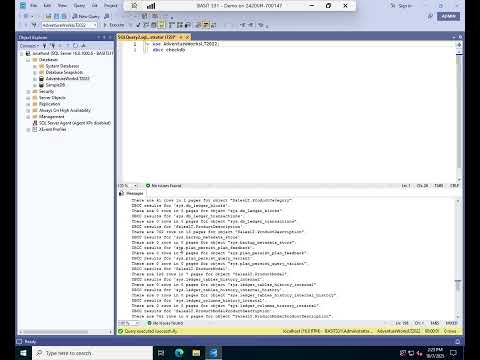Viewport: 480px width, 360px height.
Task: Click the New Query toolbar button
Action: click(86, 16)
